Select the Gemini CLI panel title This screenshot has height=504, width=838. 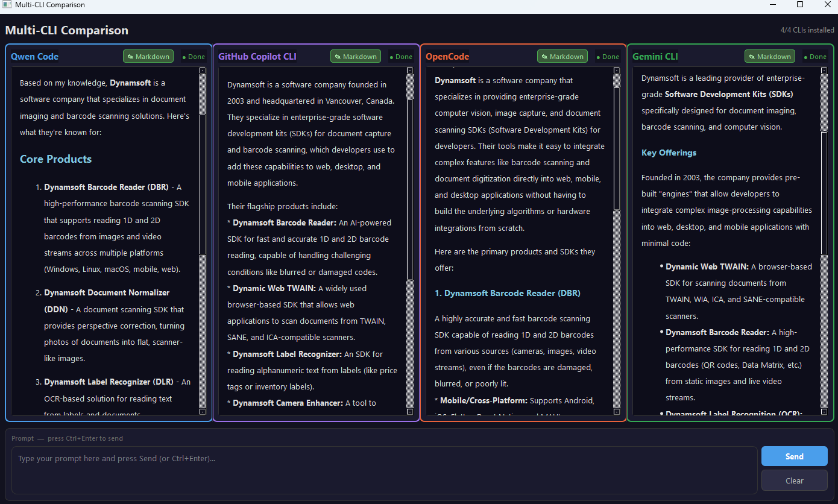tap(655, 57)
